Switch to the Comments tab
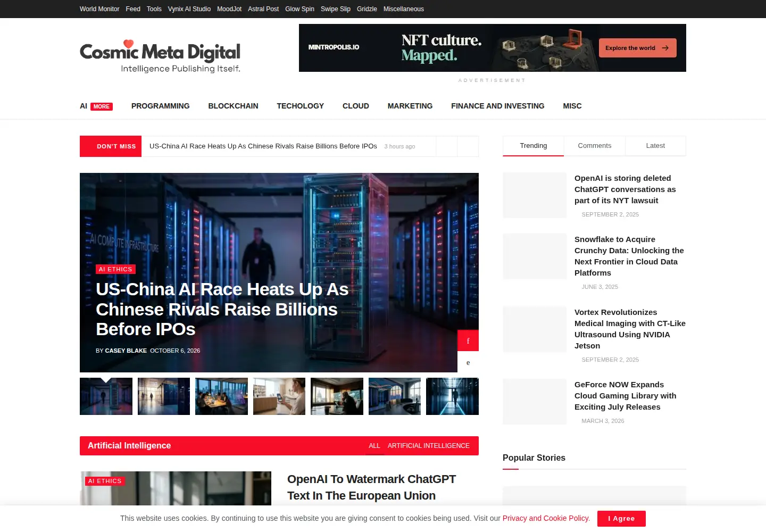766x532 pixels. coord(594,146)
